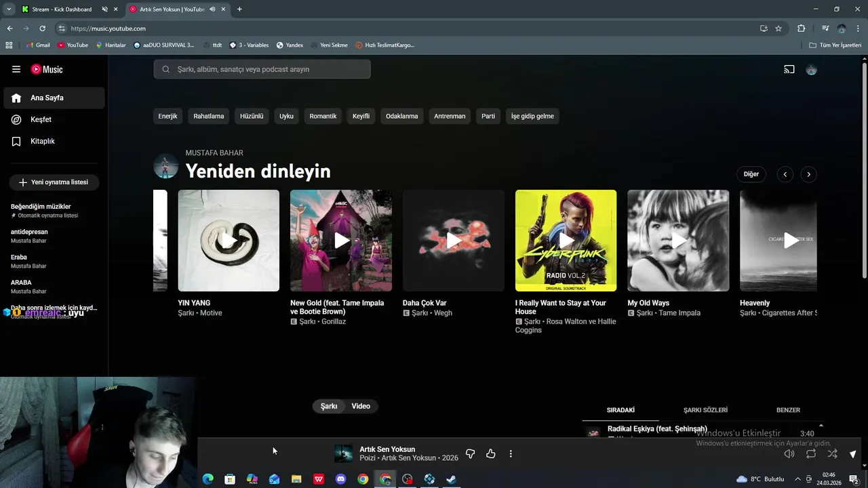Open the SIRADAKİ tab
Screen dimensions: 868x488
(620, 410)
